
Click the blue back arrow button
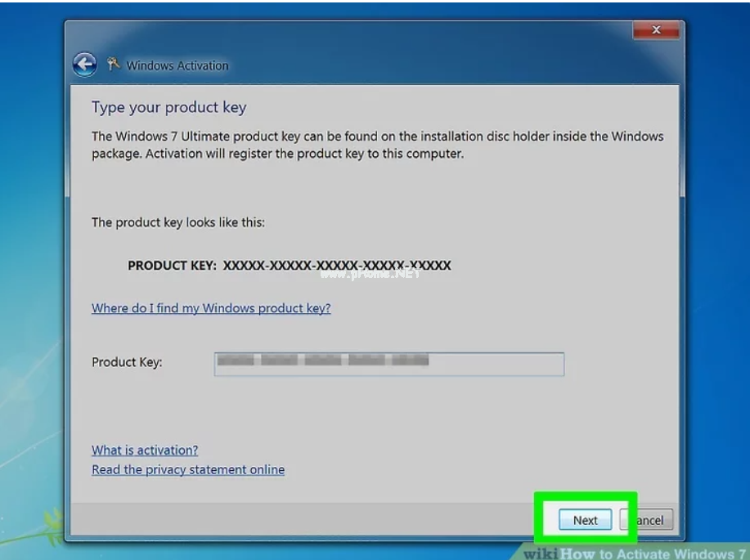point(84,65)
